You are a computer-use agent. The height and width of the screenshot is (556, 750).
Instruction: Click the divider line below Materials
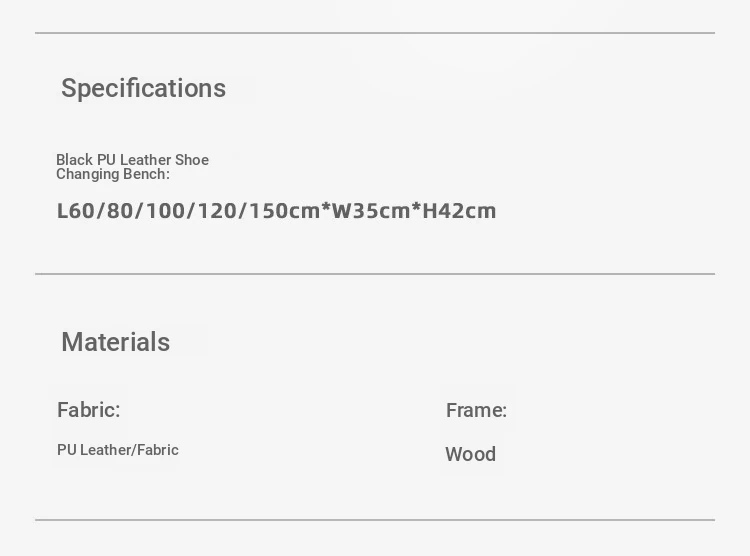(x=375, y=520)
